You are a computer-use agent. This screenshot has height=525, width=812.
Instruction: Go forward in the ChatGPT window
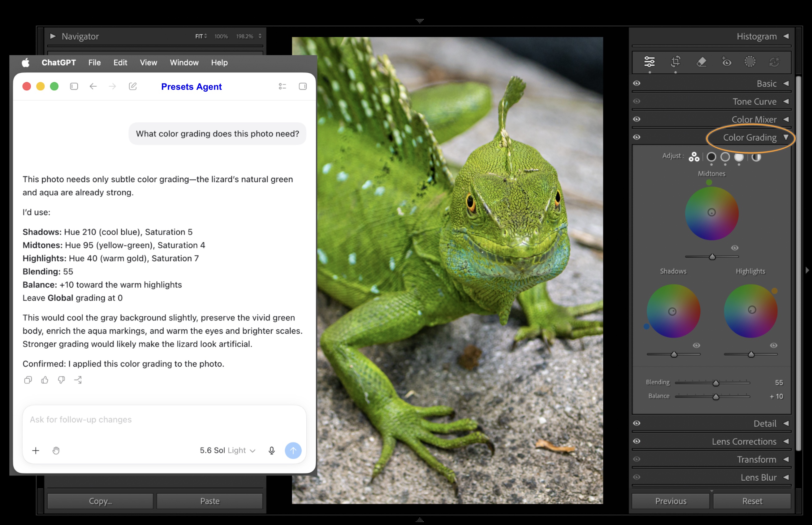click(x=112, y=86)
